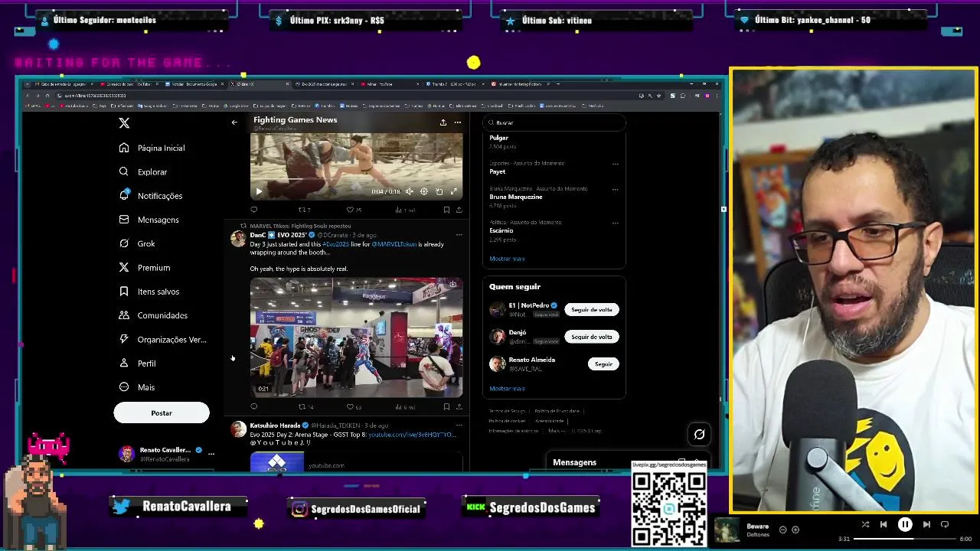Viewport: 980px width, 551px height.
Task: Open Mensagens in the sidebar
Action: pyautogui.click(x=149, y=220)
